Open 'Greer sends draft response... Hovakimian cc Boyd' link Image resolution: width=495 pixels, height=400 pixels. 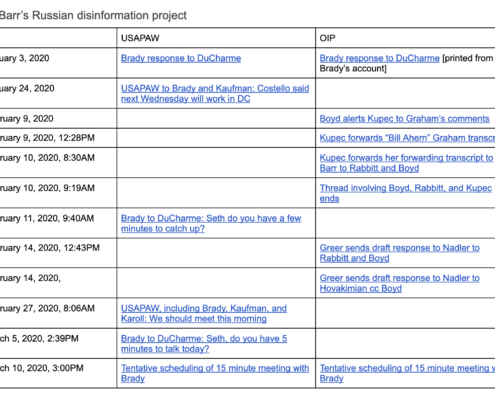point(400,283)
